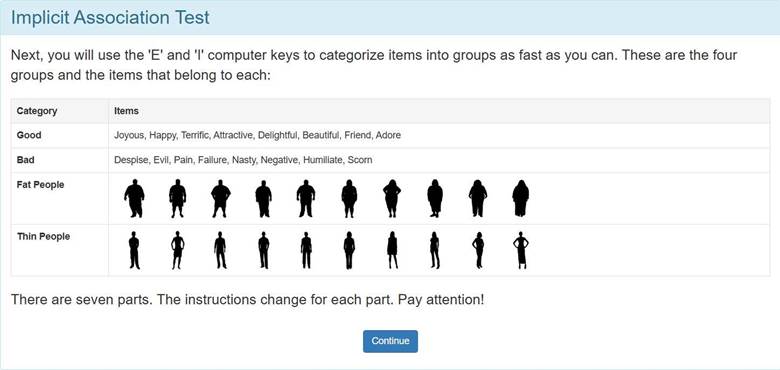Image resolution: width=780 pixels, height=370 pixels.
Task: Click the Category column header
Action: (37, 111)
